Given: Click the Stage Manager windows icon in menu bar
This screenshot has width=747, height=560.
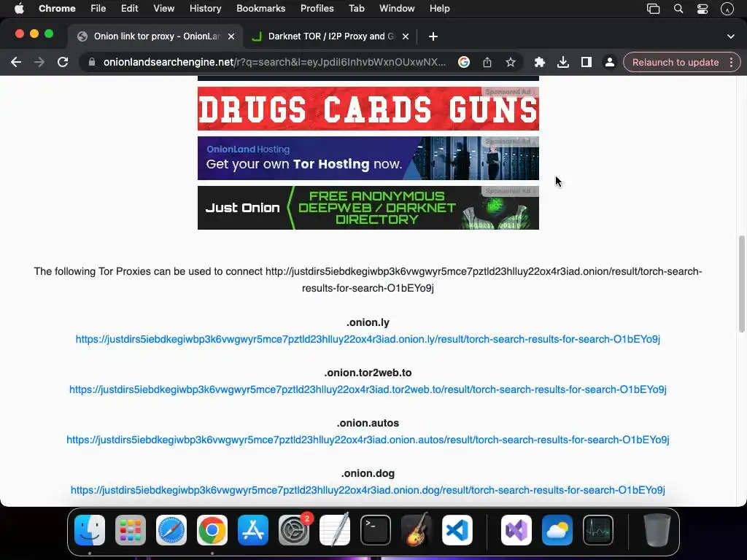Looking at the screenshot, I should 653,9.
